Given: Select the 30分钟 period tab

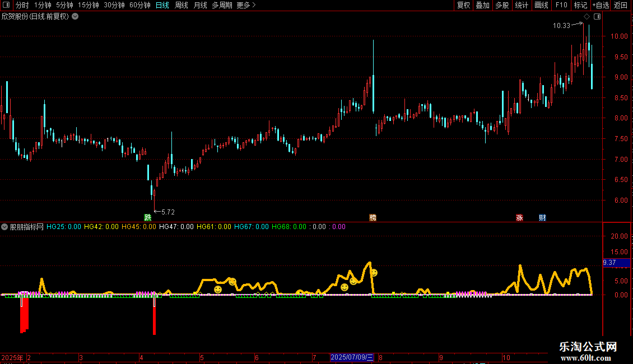Looking at the screenshot, I should coord(114,5).
